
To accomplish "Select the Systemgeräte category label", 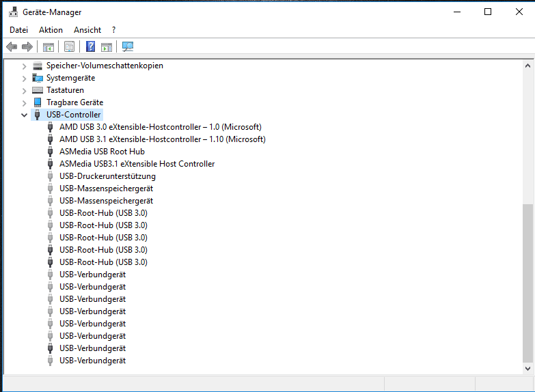I will coord(70,78).
